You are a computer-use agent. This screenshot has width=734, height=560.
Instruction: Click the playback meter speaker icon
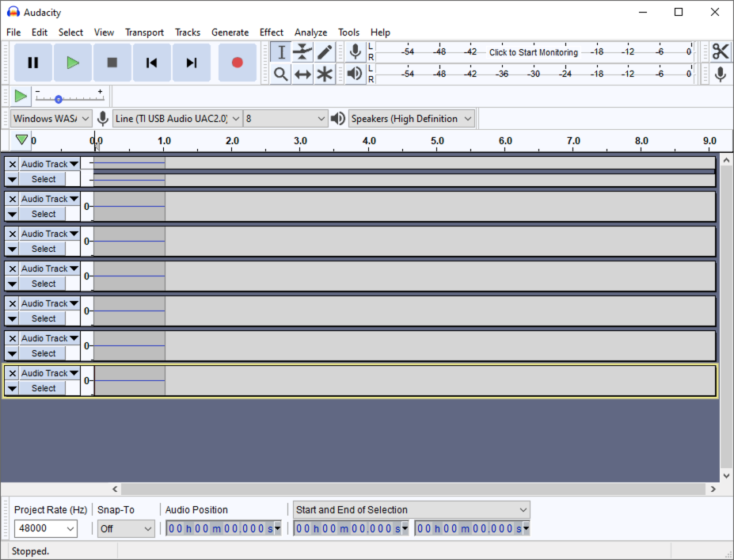tap(356, 74)
